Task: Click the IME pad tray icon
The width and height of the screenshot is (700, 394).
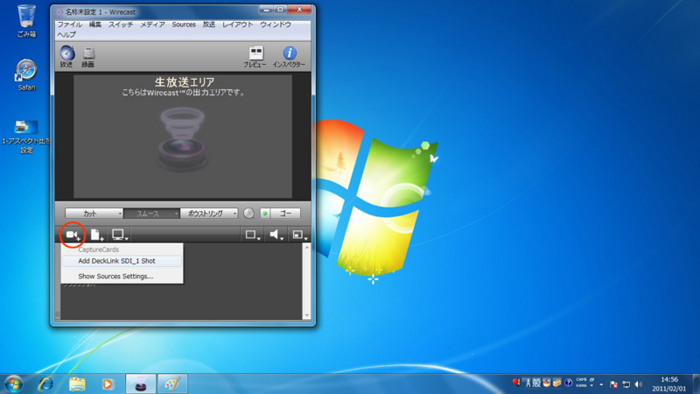Action: pos(546,383)
